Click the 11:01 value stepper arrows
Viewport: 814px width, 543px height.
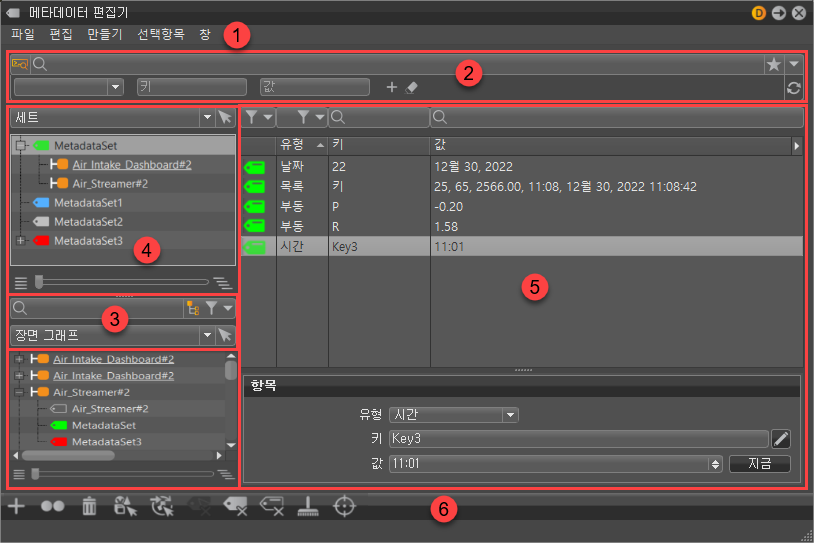click(715, 464)
